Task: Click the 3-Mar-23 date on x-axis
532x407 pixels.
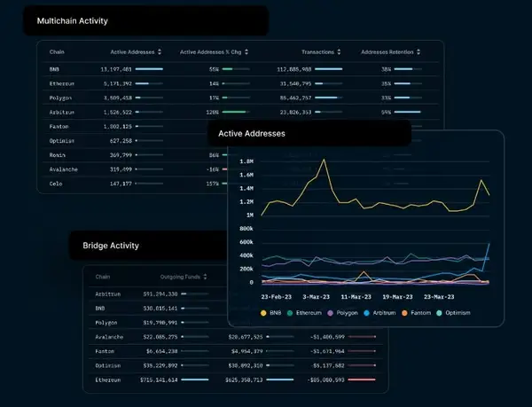Action: 317,297
